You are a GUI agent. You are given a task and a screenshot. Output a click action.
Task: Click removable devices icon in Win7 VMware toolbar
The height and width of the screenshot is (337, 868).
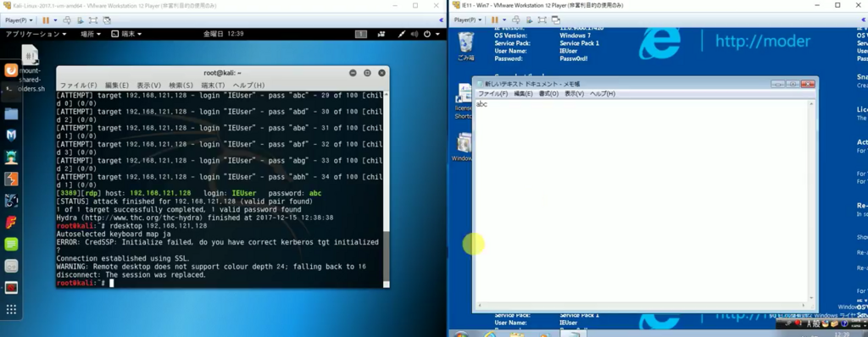[x=529, y=20]
